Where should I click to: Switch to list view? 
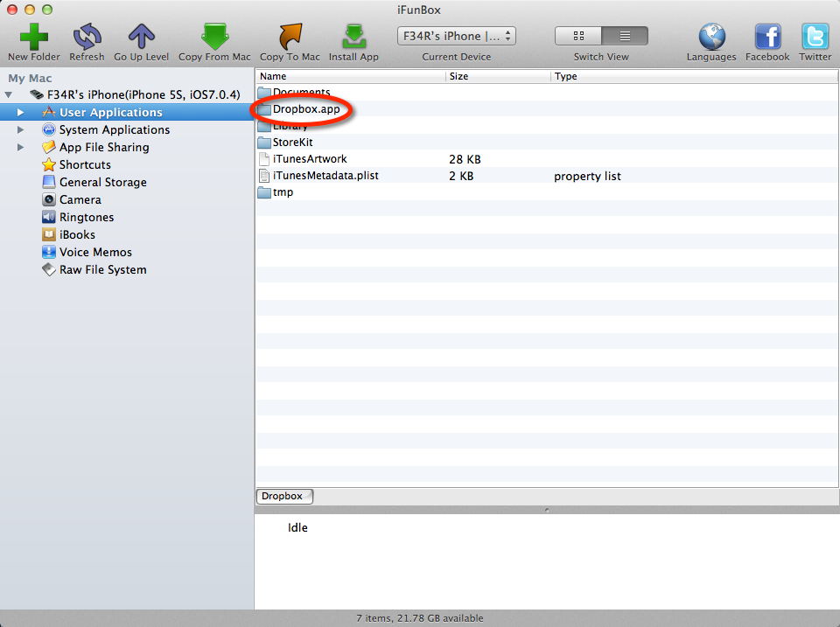coord(625,36)
